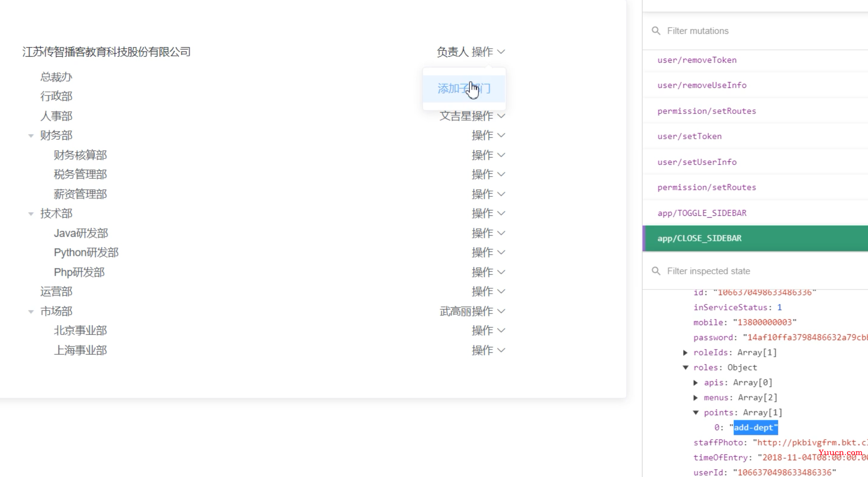The image size is (868, 477).
Task: Click the manager name 文吉星
Action: (x=455, y=116)
